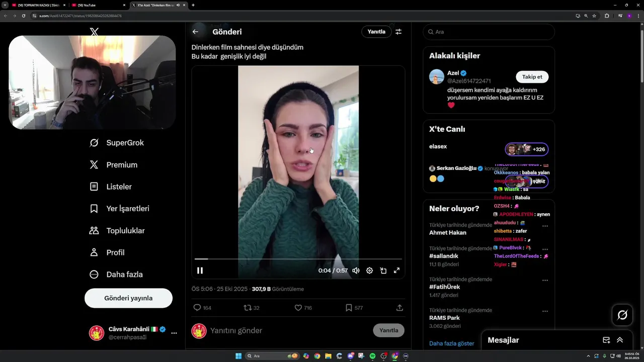The height and width of the screenshot is (362, 644).
Task: Mute the video via speaker icon
Action: point(356,270)
